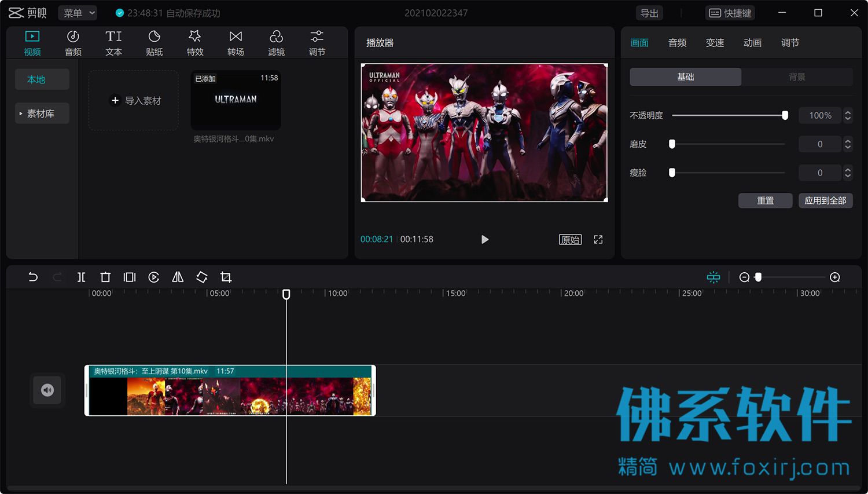Decrease 瘦脸 value with down arrow
This screenshot has height=494, width=868.
click(x=848, y=175)
